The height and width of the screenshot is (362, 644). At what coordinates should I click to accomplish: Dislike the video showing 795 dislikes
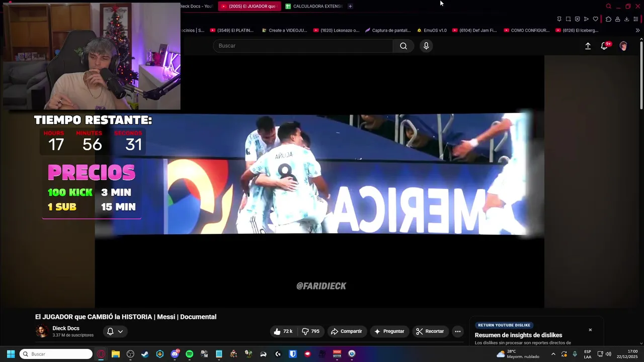(x=310, y=331)
